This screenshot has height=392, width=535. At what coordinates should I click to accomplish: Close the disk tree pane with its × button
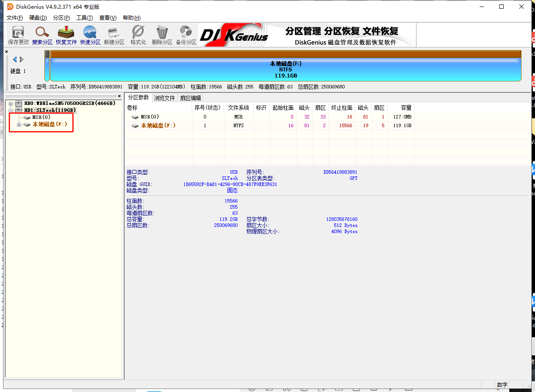point(119,96)
